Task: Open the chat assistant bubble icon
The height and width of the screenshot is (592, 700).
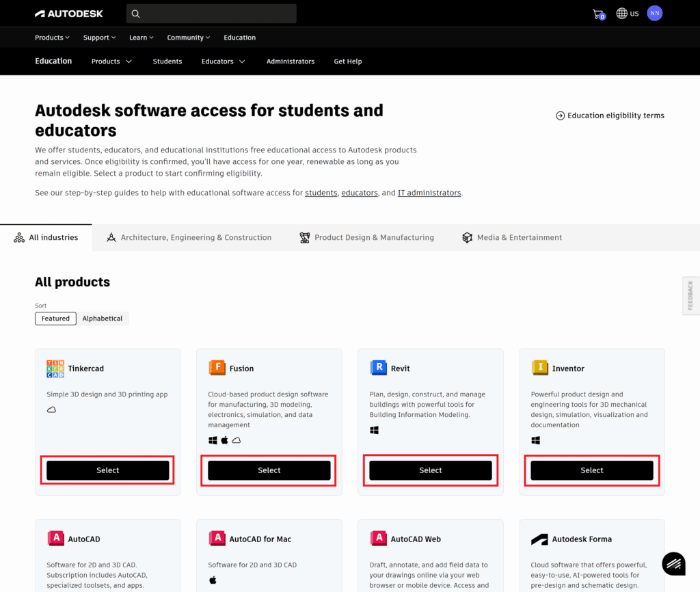Action: point(673,563)
